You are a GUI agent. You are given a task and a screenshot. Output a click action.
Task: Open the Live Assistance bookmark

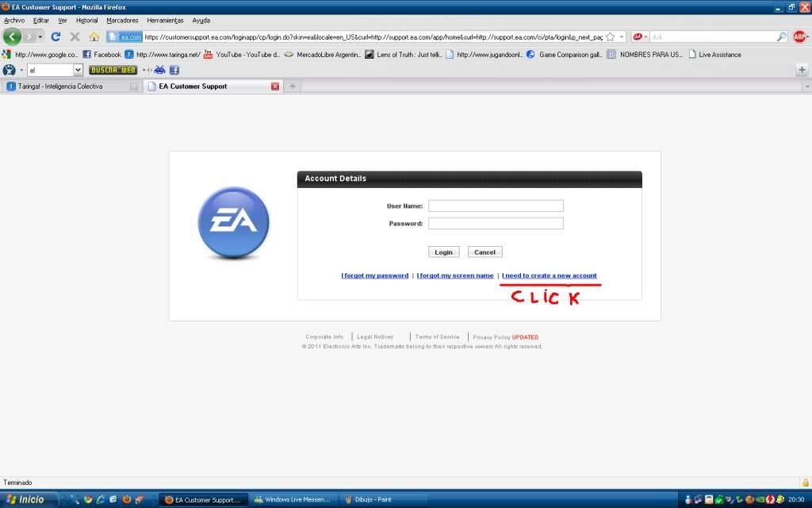point(714,55)
